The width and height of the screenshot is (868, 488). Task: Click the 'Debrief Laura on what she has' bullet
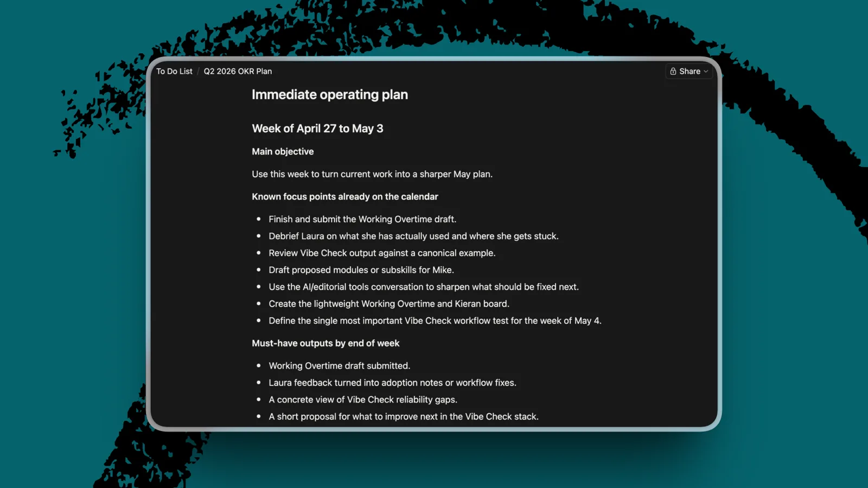(413, 236)
